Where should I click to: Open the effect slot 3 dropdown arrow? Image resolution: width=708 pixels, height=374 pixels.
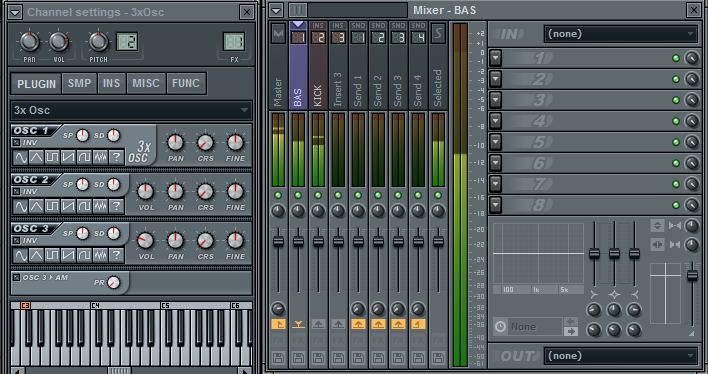coord(495,100)
